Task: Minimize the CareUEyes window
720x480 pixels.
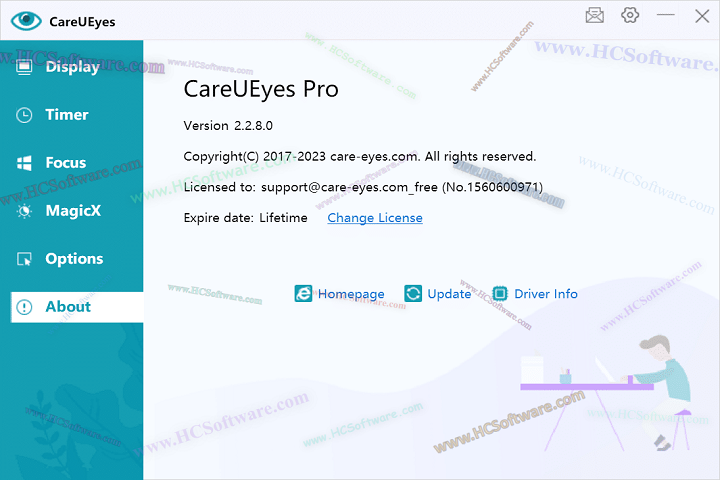Action: click(665, 15)
